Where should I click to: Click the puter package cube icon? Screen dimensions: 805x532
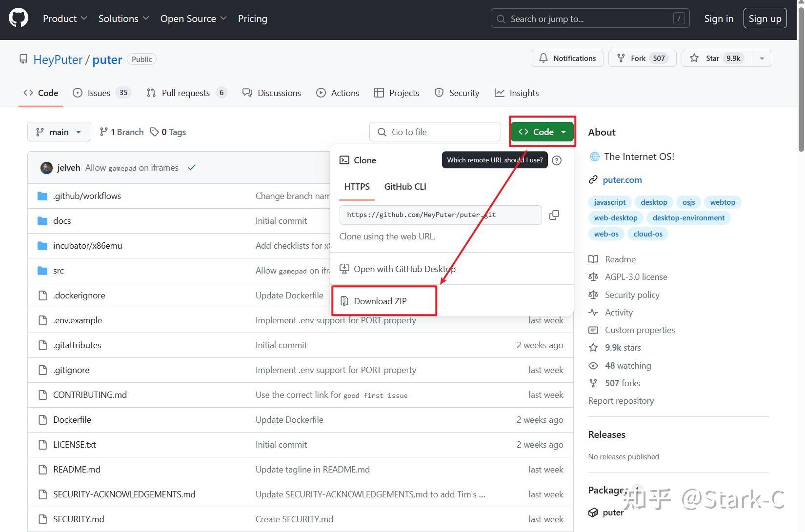[593, 512]
